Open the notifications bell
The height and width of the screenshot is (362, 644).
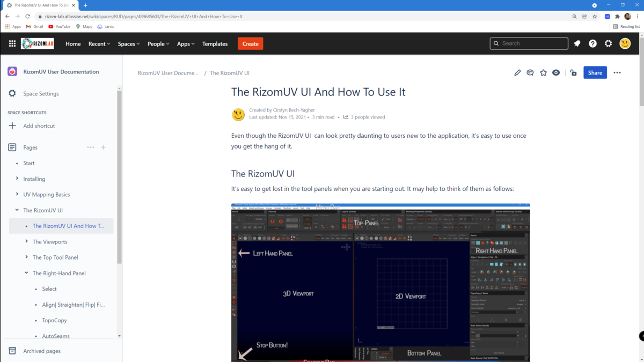pos(576,43)
